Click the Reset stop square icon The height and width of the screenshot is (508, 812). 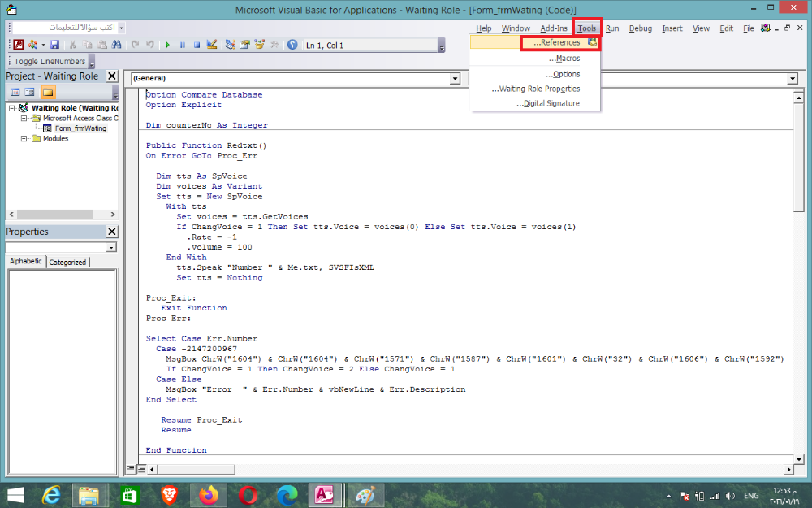(x=197, y=45)
